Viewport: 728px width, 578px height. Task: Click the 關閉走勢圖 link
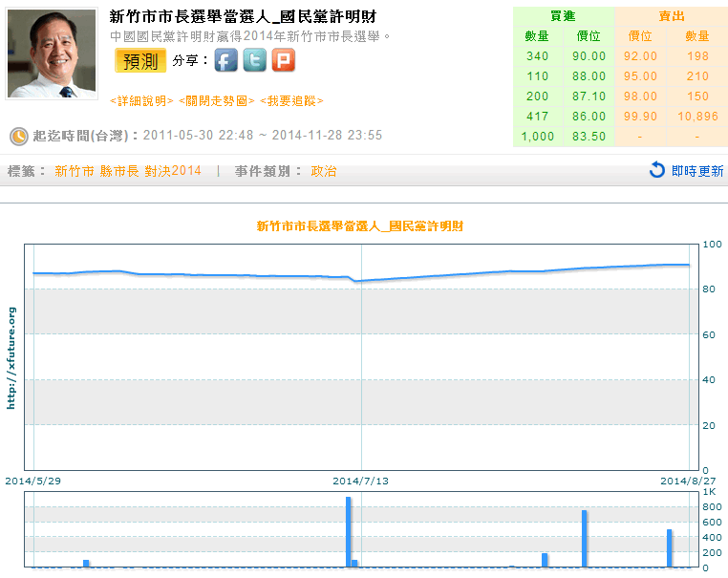tap(217, 101)
